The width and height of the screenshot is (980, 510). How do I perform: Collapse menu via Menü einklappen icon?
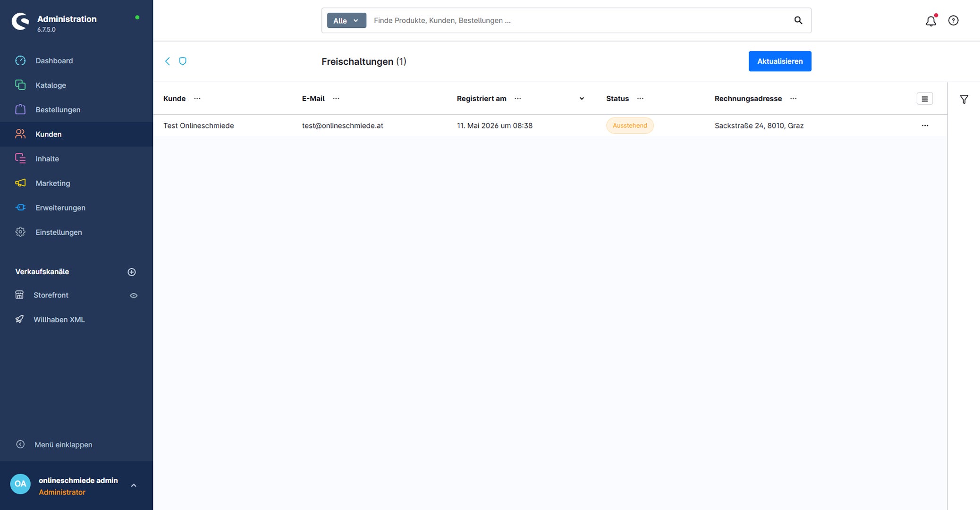click(x=20, y=444)
